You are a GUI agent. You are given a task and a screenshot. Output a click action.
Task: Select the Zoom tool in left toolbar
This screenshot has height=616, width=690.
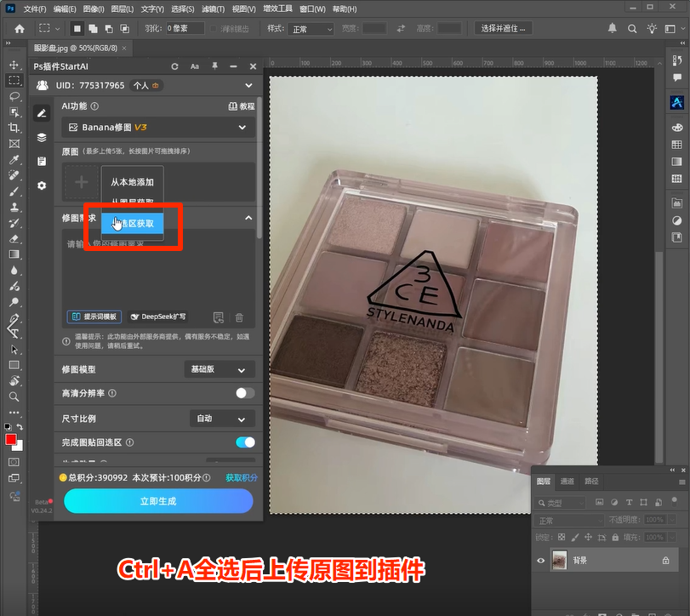pyautogui.click(x=14, y=396)
